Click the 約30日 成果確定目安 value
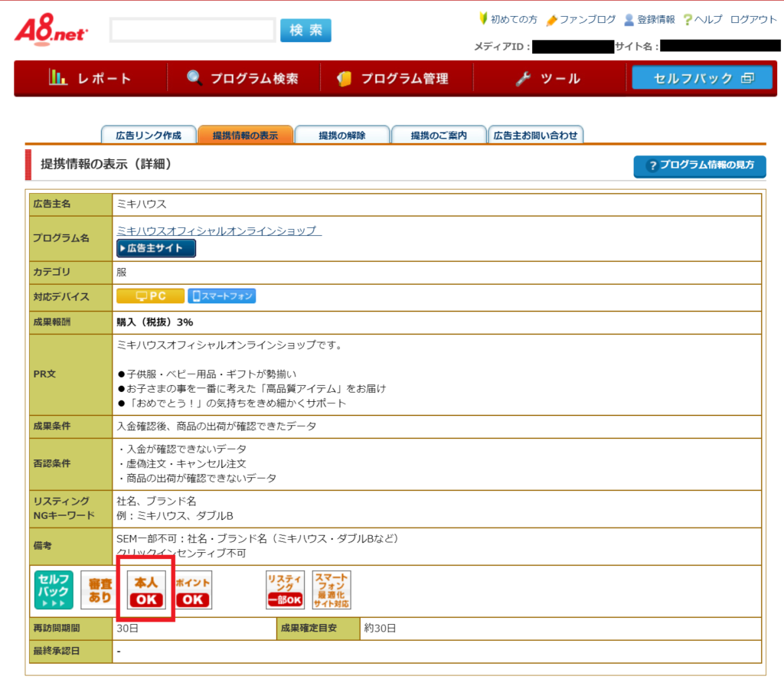The width and height of the screenshot is (784, 686). pos(380,628)
